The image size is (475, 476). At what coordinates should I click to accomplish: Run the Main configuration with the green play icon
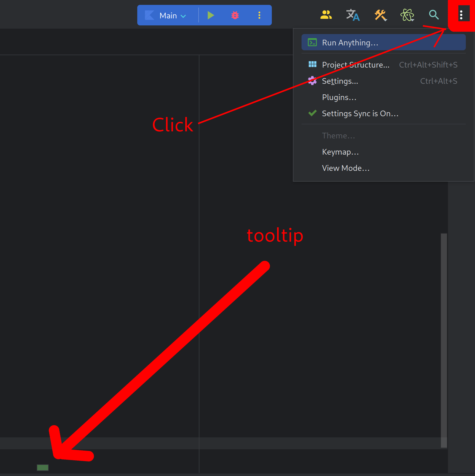point(211,15)
